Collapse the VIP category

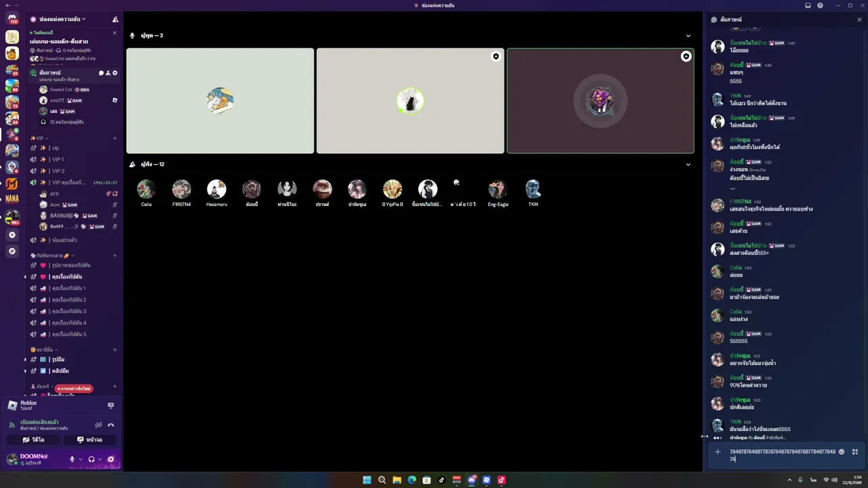tap(40, 138)
